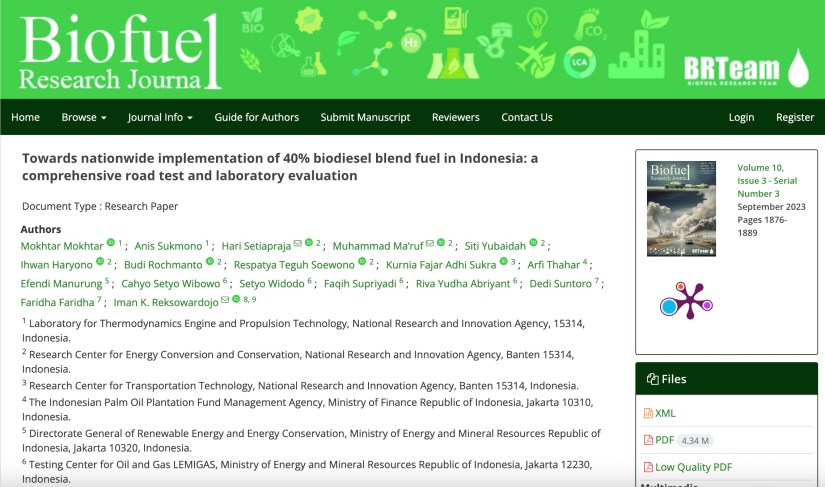Click Hari Setiapraja's email envelope icon
This screenshot has width=825, height=487.
coord(298,243)
